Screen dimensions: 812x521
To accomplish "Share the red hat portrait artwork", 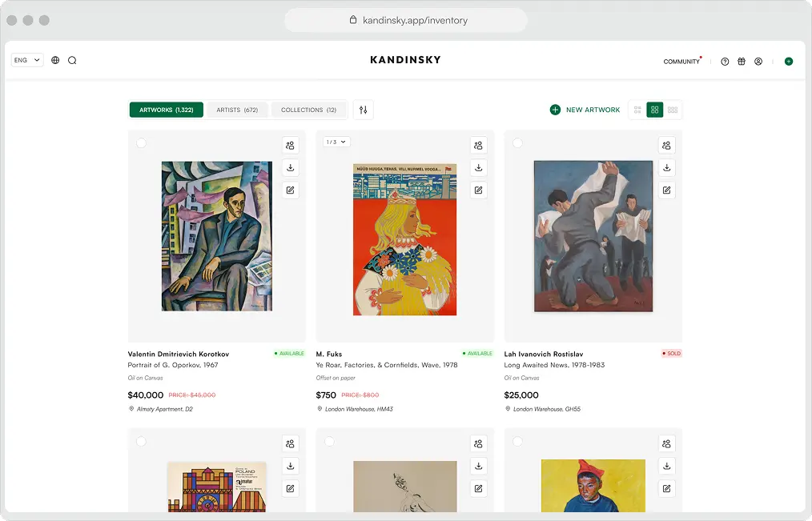I will [667, 443].
